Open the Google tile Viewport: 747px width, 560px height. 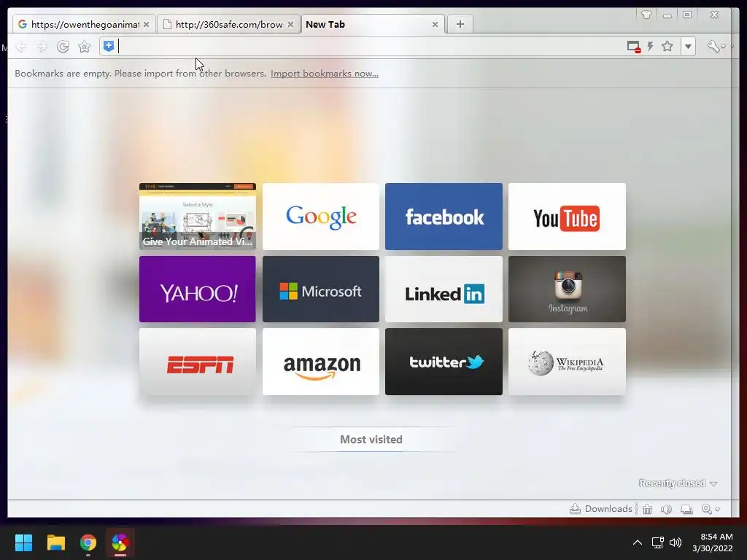point(321,216)
